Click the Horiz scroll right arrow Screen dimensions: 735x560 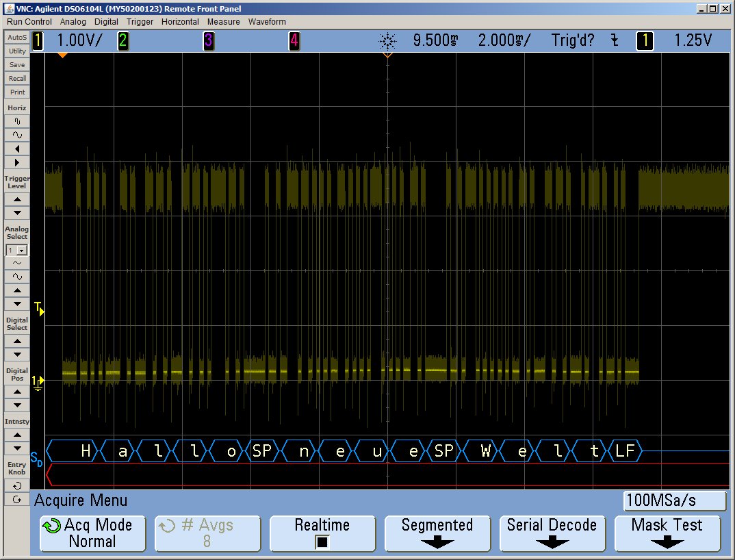[17, 162]
